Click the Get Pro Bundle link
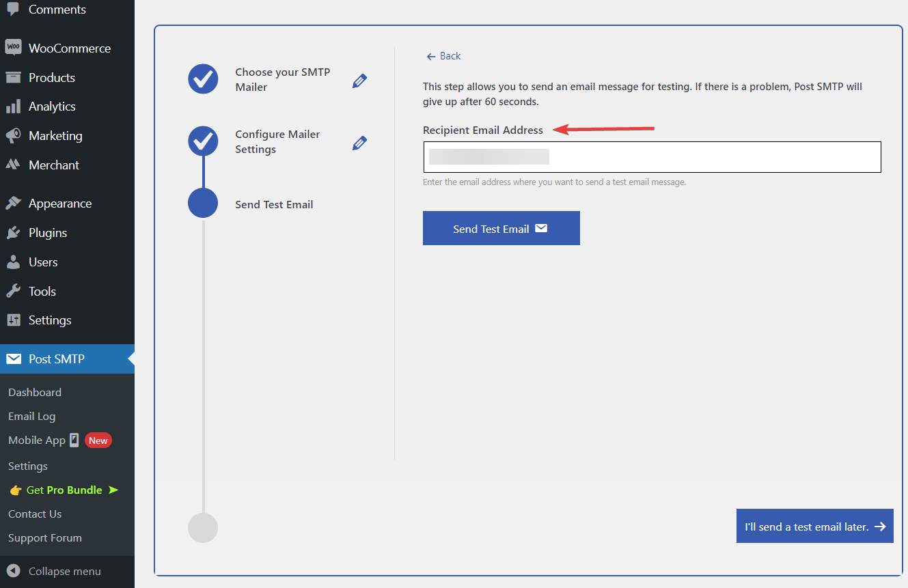Viewport: 908px width, 588px height. [64, 490]
